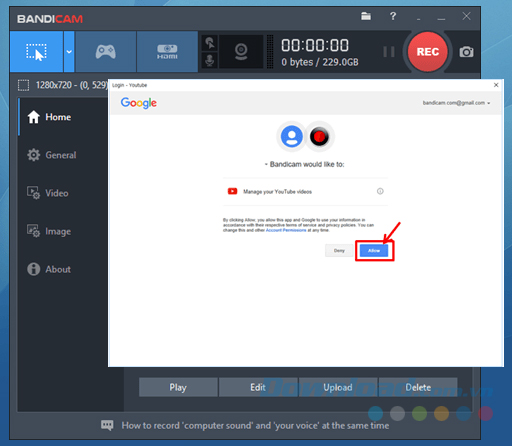Switch to HDMI device recording mode
Image resolution: width=512 pixels, height=446 pixels.
167,52
